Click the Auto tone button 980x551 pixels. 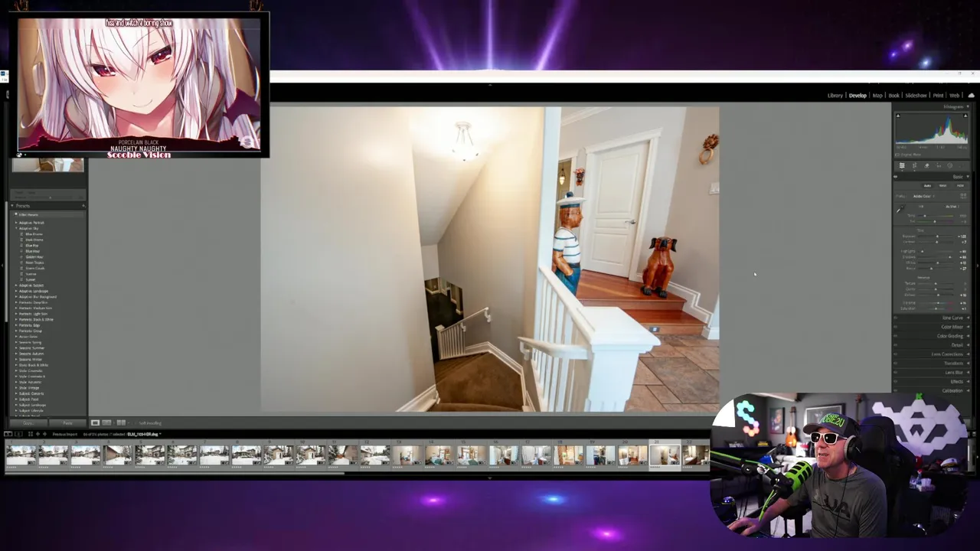pos(927,186)
